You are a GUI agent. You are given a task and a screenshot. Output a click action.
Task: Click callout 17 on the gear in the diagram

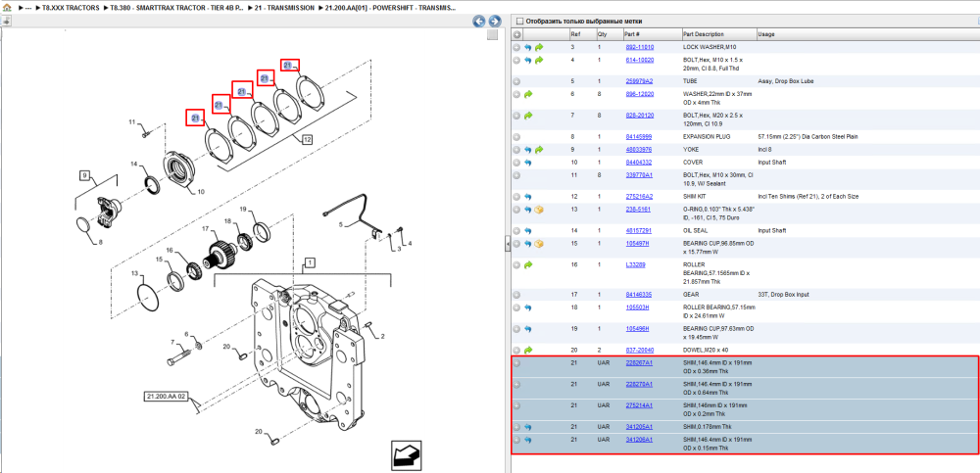click(205, 229)
